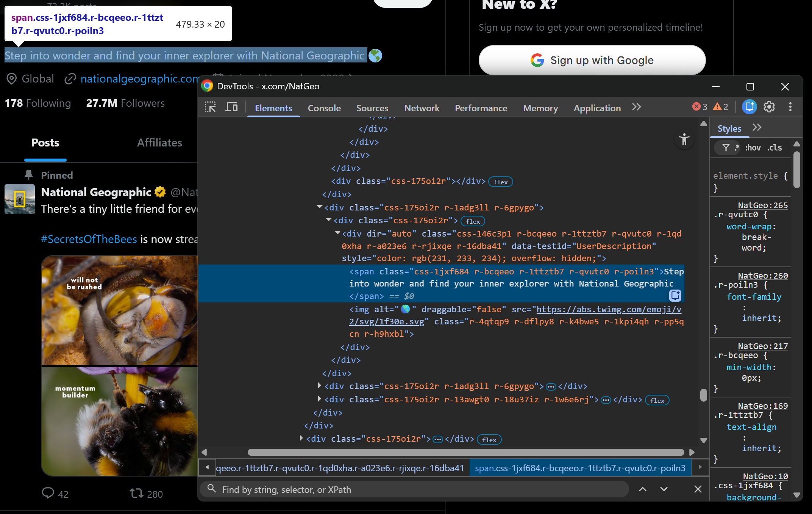Open the AI assistance button in DevTools toolbar
Viewport: 812px width, 514px height.
click(749, 107)
